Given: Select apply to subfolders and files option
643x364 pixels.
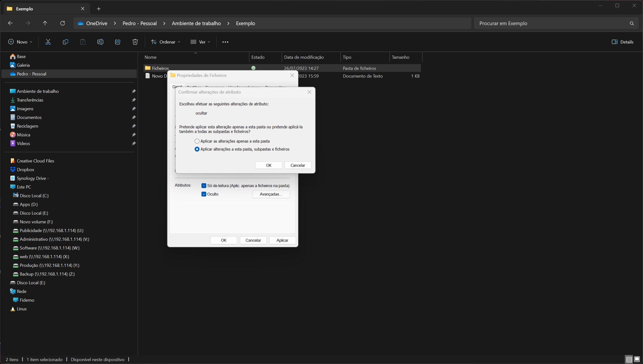Looking at the screenshot, I should point(197,149).
